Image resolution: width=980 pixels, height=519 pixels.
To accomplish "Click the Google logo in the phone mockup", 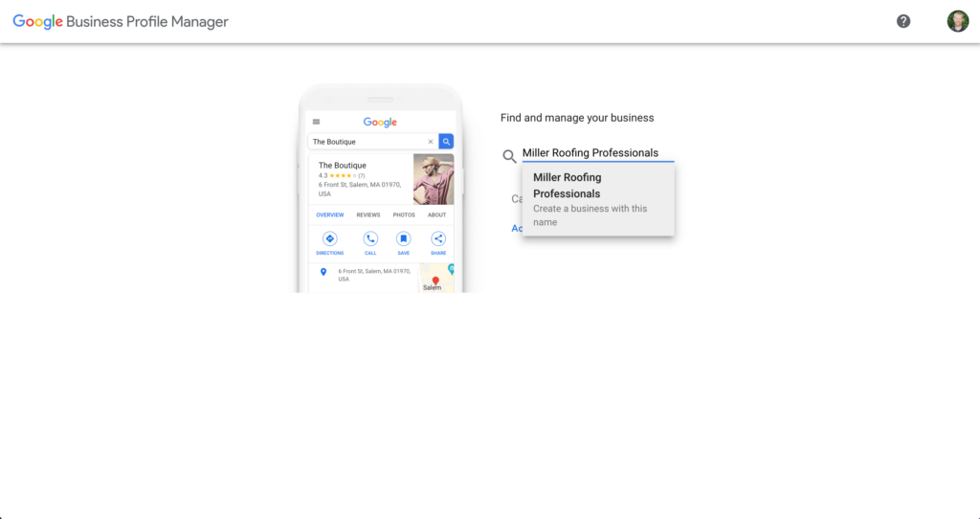I will [380, 122].
